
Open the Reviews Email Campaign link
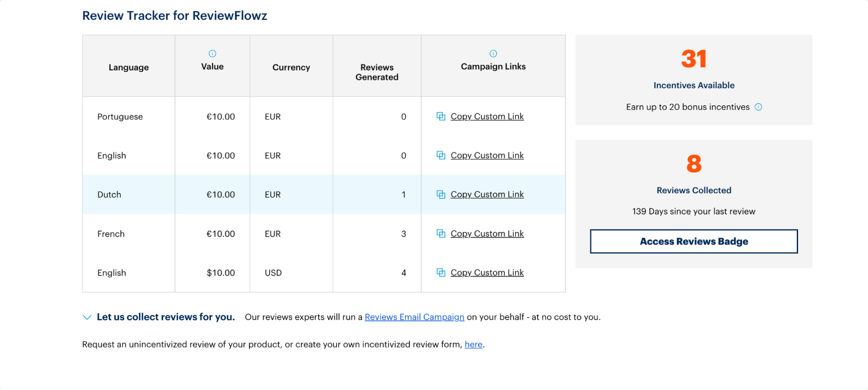(x=415, y=317)
